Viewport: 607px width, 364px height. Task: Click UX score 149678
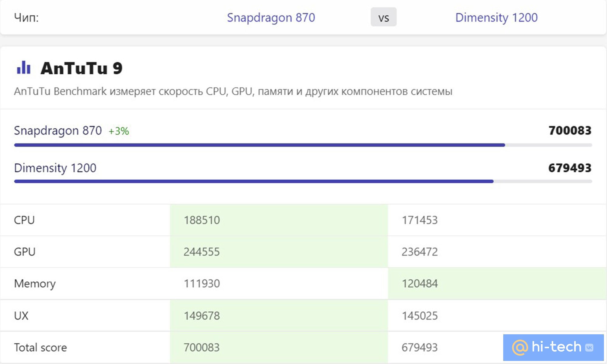[x=202, y=316]
